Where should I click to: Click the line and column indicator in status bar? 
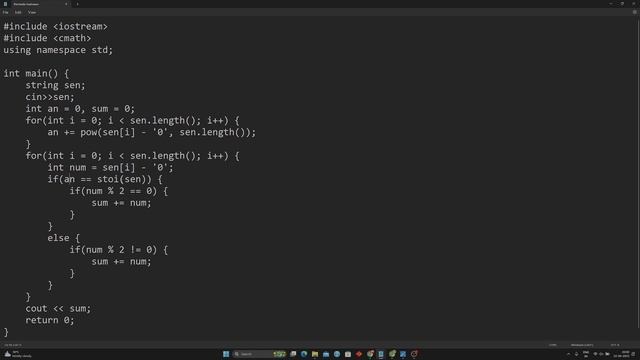click(x=13, y=345)
